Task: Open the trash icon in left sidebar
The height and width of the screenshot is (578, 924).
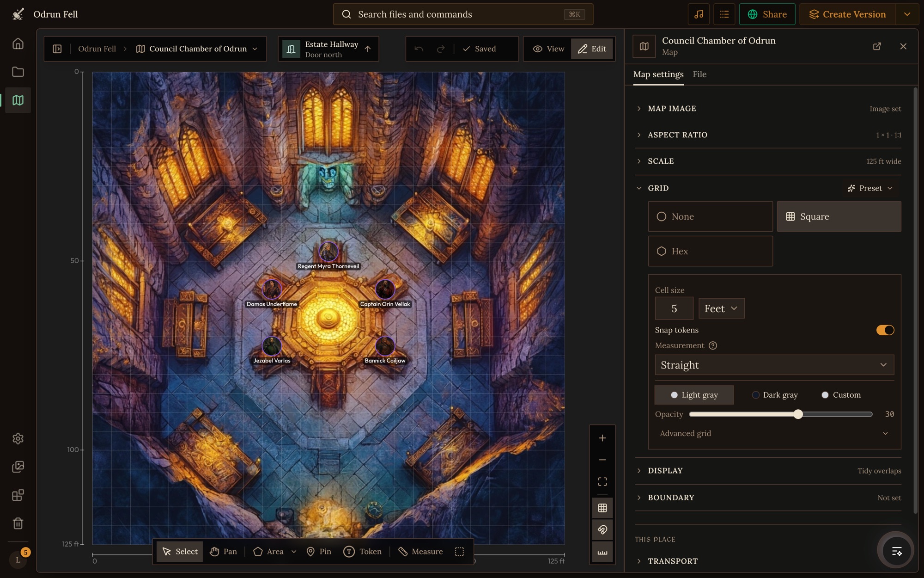Action: [18, 523]
